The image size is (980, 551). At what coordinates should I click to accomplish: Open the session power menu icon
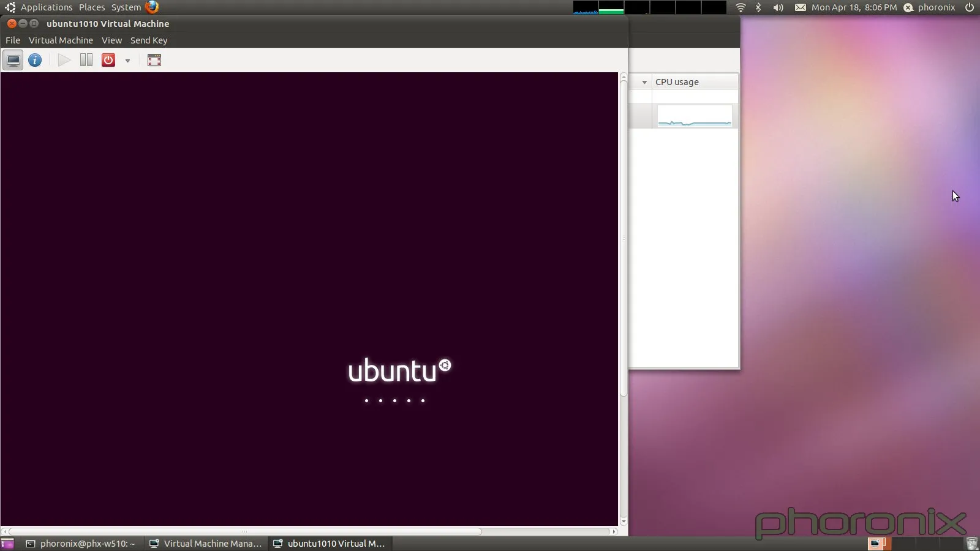970,7
